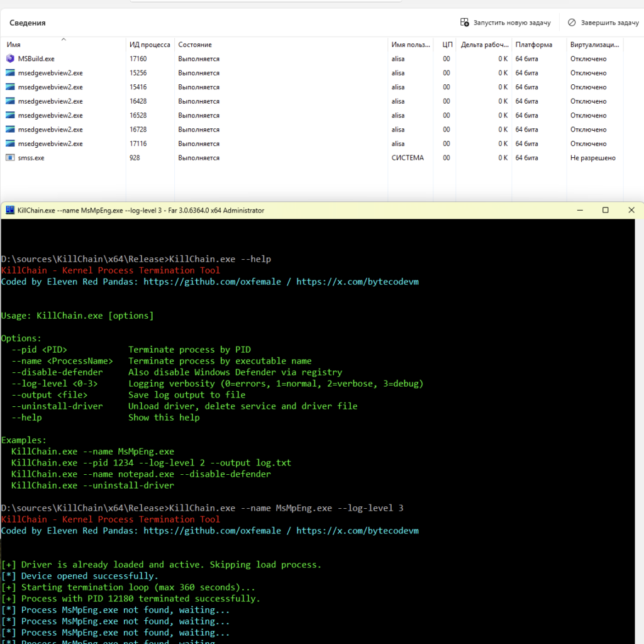Click icon of msedgewebview2.exe with PID 15256
Image resolution: width=644 pixels, height=644 pixels.
(10, 73)
